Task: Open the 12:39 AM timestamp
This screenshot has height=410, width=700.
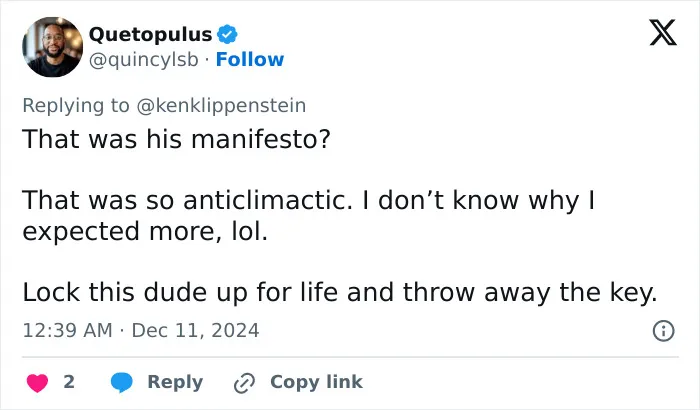Action: coord(67,331)
